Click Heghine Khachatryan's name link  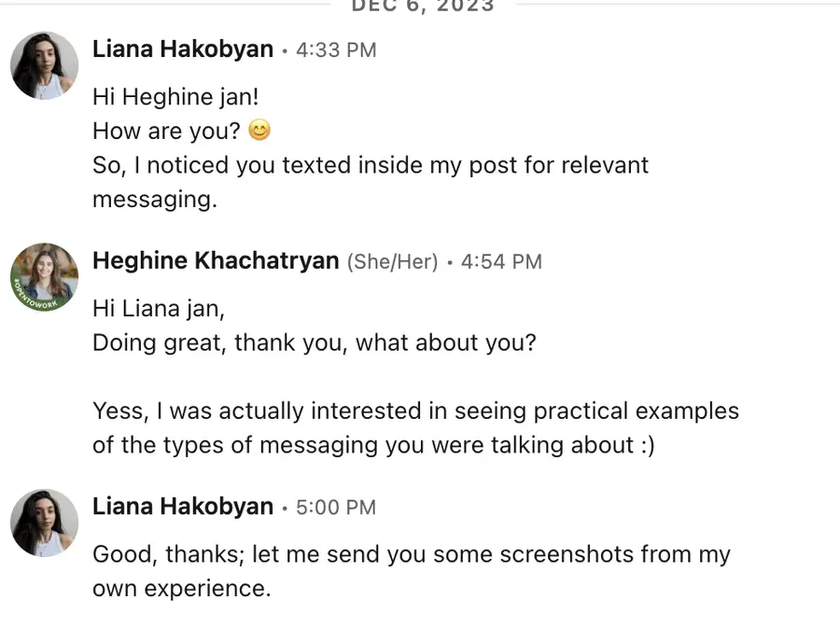pos(216,261)
